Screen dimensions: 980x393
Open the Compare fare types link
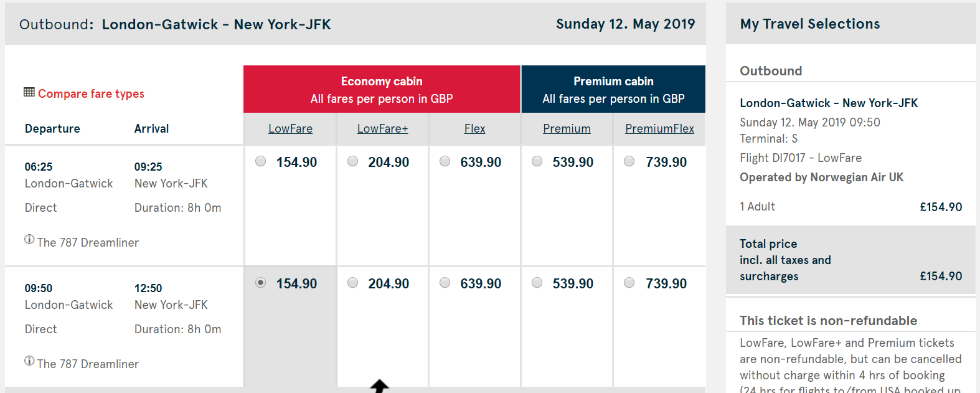point(91,93)
